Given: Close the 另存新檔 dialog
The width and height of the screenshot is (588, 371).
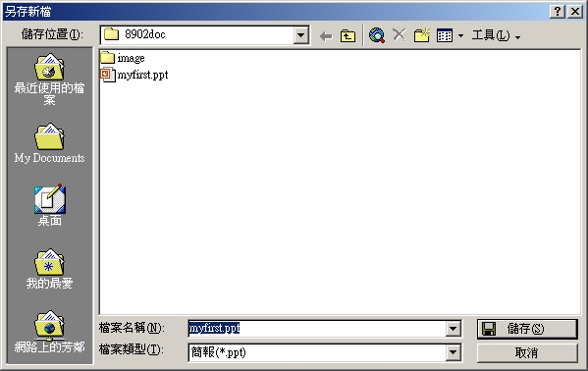Looking at the screenshot, I should [574, 12].
